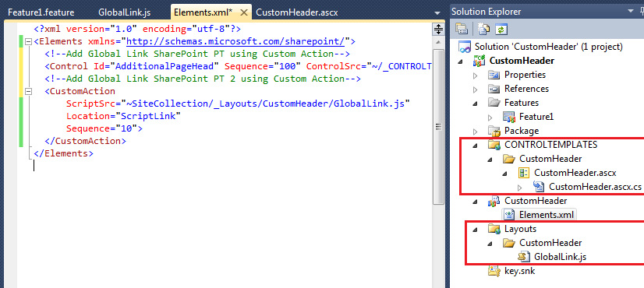
Task: Click the editor scroll up arrow
Action: [x=438, y=43]
